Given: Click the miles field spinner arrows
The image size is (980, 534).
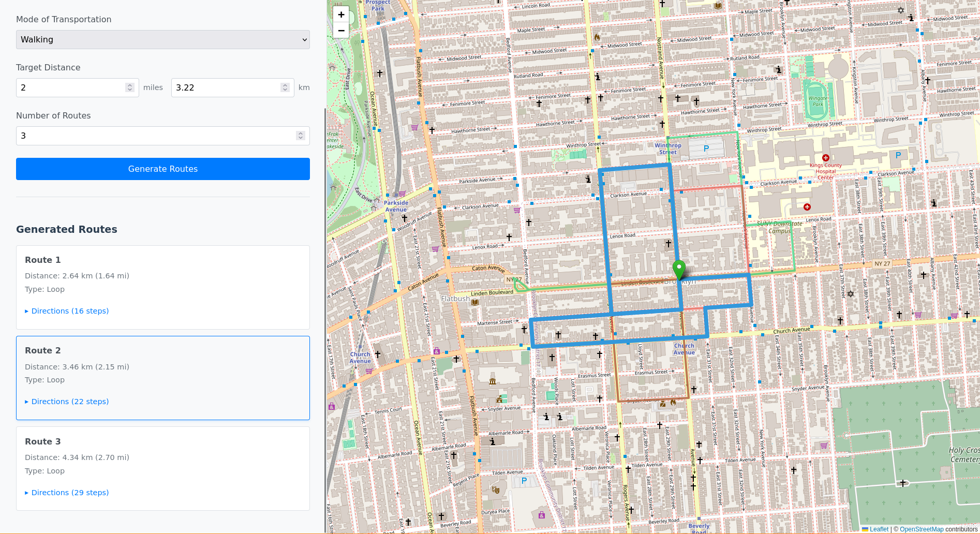Looking at the screenshot, I should (x=130, y=88).
